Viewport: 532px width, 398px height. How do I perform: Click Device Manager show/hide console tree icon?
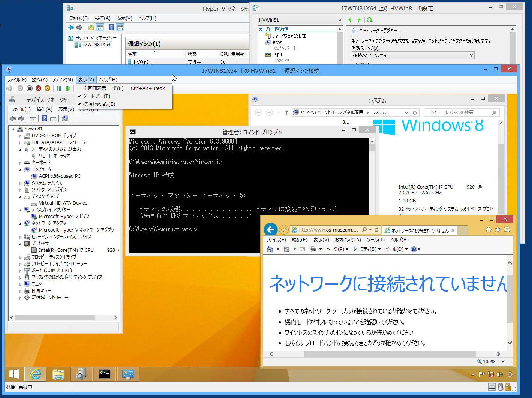coord(33,119)
